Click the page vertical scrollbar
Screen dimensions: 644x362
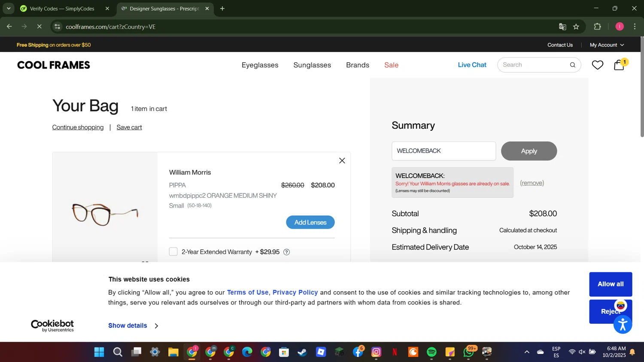tap(642, 87)
